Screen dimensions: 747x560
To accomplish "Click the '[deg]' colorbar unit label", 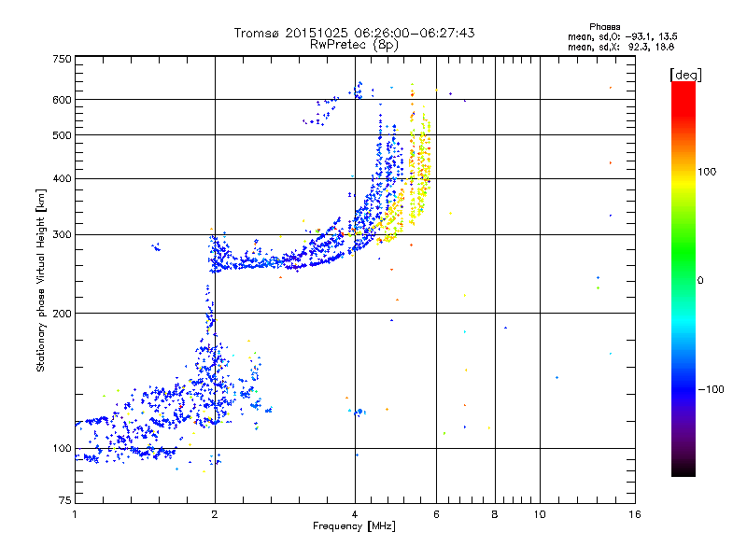I will (x=685, y=75).
